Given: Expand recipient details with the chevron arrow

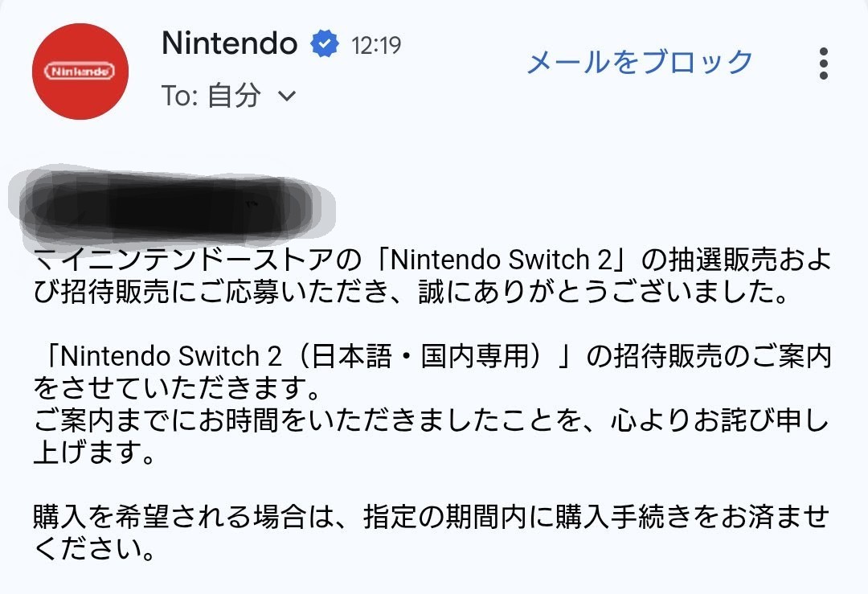Looking at the screenshot, I should (286, 96).
